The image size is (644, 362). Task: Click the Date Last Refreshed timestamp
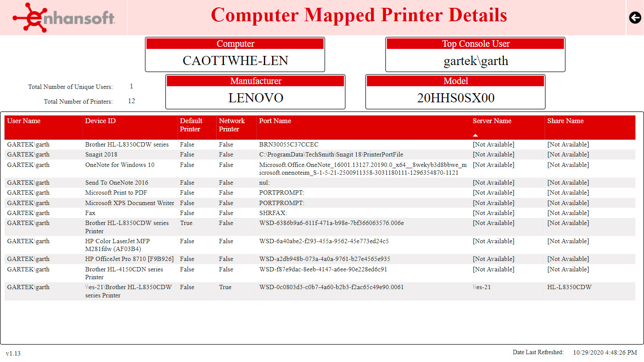click(x=604, y=352)
